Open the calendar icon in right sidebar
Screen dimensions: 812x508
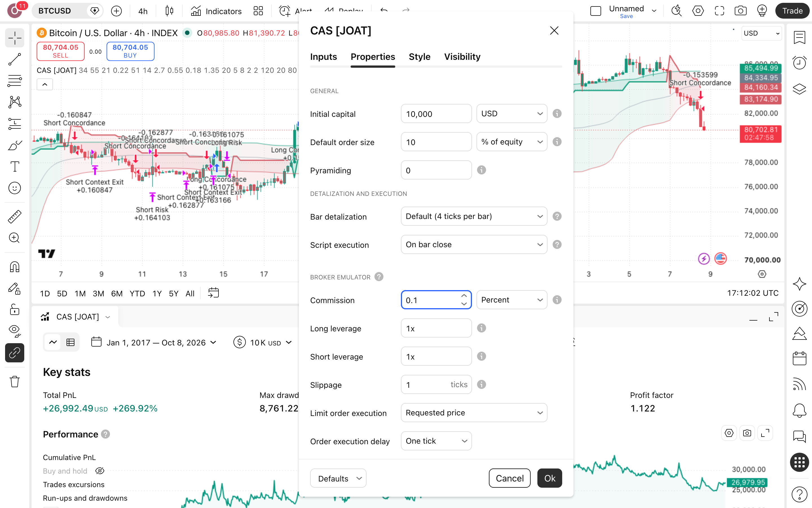799,358
